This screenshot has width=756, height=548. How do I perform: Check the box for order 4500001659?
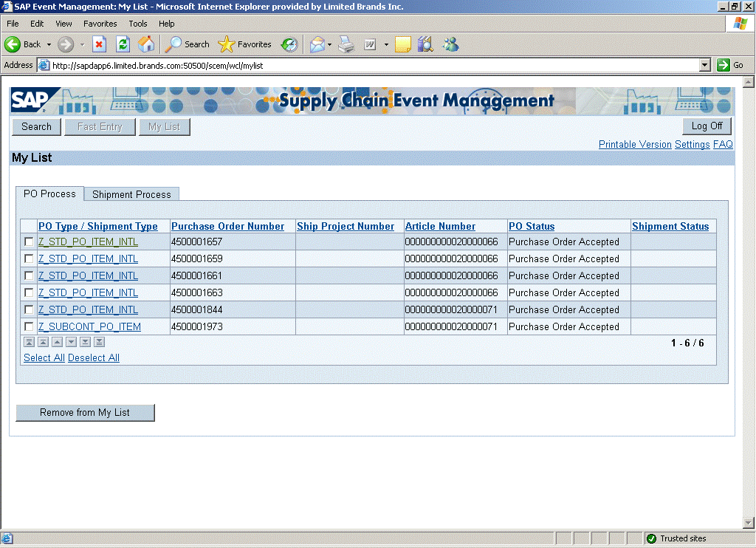tap(29, 258)
